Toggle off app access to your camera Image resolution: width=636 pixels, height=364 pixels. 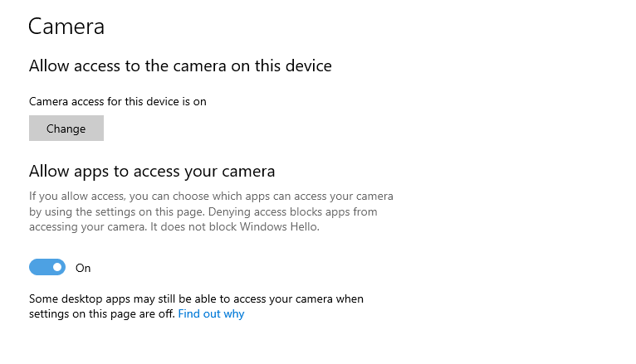point(47,267)
